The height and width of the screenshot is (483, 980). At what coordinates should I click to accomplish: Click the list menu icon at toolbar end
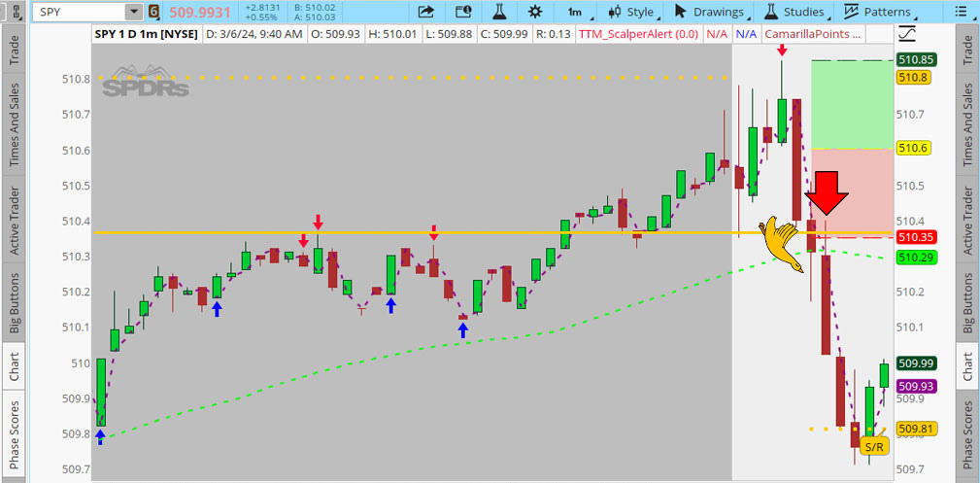961,12
